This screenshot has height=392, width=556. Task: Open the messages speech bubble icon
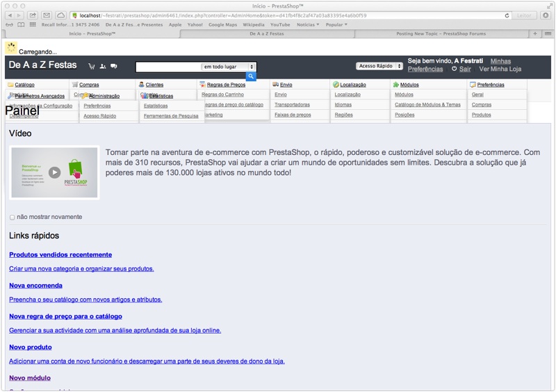click(114, 66)
